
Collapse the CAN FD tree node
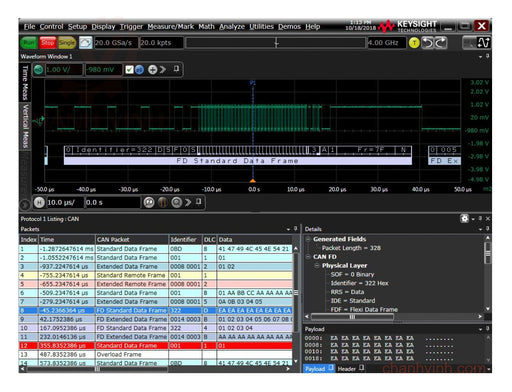(x=308, y=257)
